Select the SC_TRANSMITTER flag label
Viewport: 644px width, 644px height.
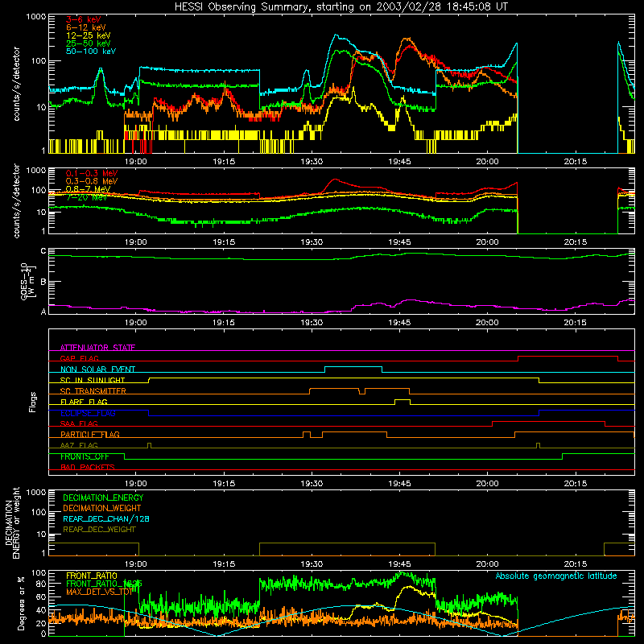93,391
